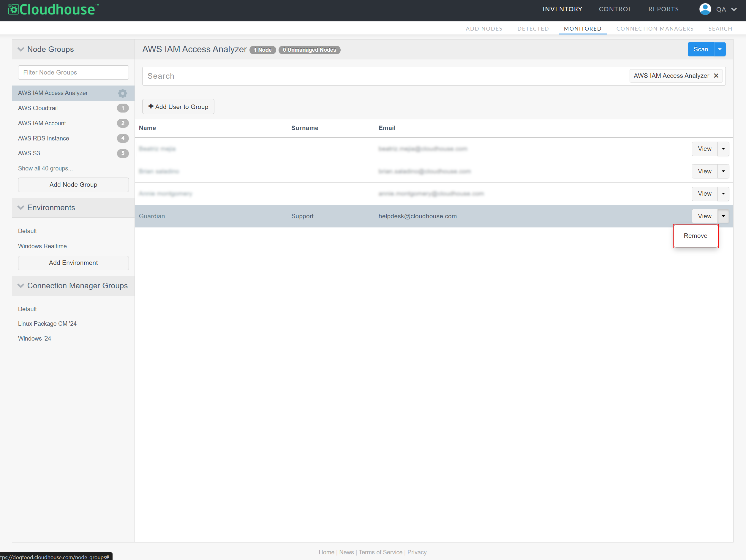Select the AWS S3 node group
Image resolution: width=746 pixels, height=560 pixels.
point(73,154)
